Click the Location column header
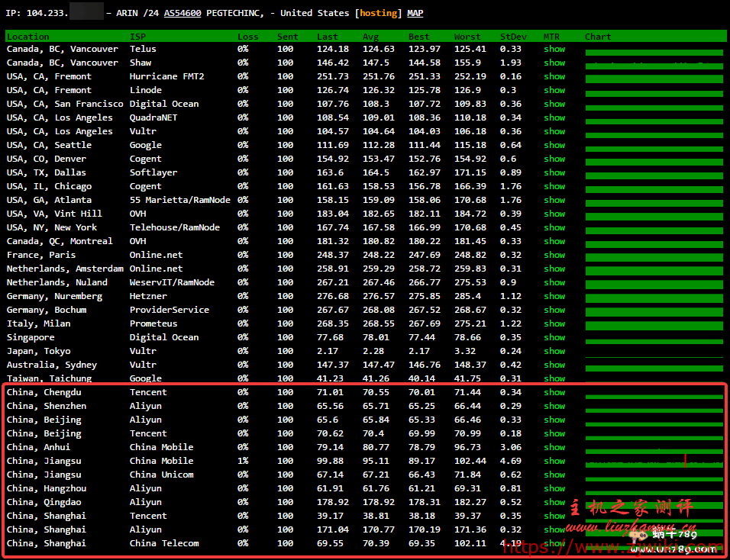 click(28, 36)
